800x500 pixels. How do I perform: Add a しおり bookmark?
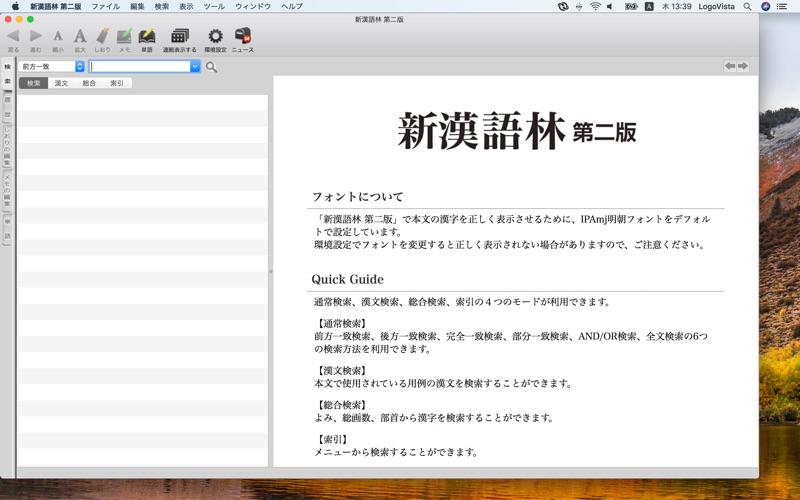[102, 37]
